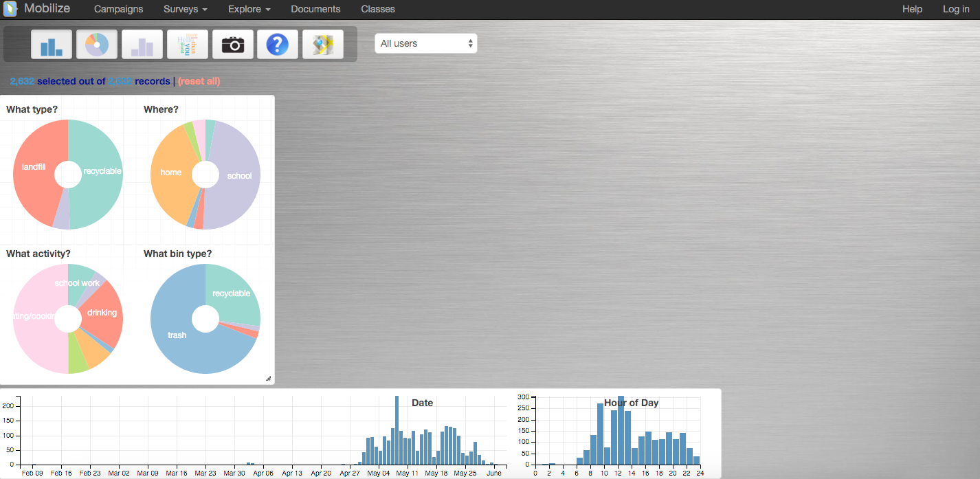
Task: Click the faded purple histogram icon
Action: click(x=142, y=45)
